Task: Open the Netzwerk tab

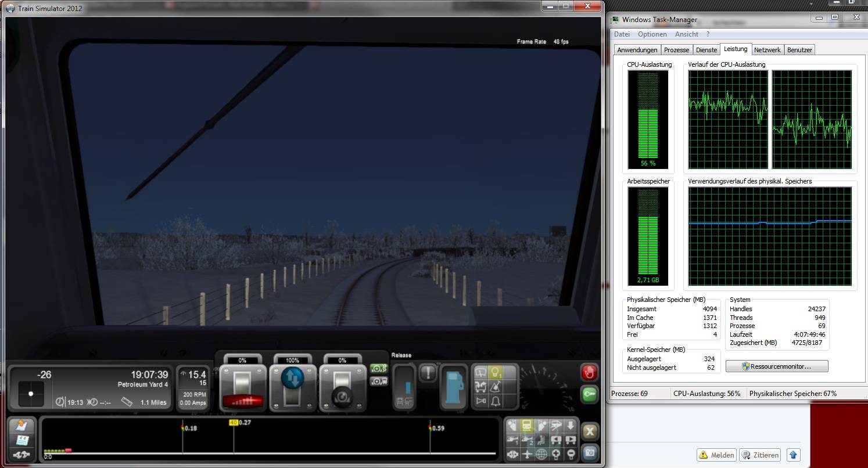Action: 767,50
